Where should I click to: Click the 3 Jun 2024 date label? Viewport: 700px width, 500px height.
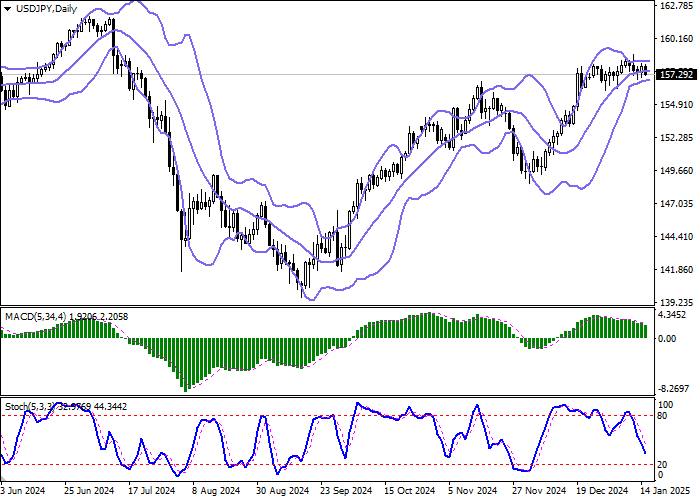coord(23,491)
